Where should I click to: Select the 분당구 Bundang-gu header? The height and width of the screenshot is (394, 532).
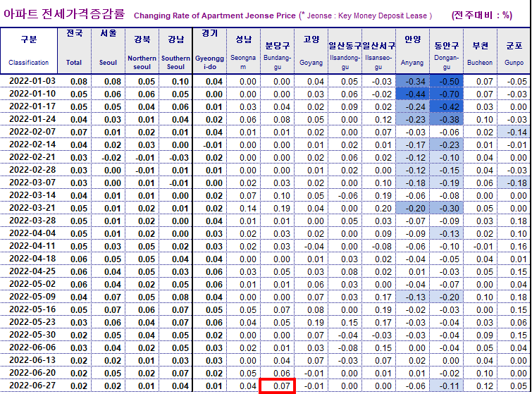tap(278, 51)
